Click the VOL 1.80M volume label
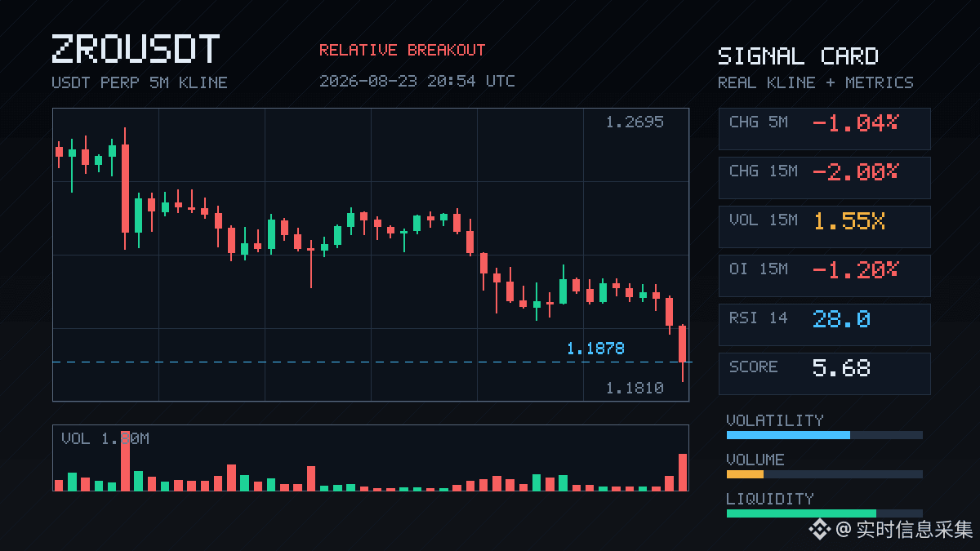Image resolution: width=980 pixels, height=551 pixels. [105, 439]
